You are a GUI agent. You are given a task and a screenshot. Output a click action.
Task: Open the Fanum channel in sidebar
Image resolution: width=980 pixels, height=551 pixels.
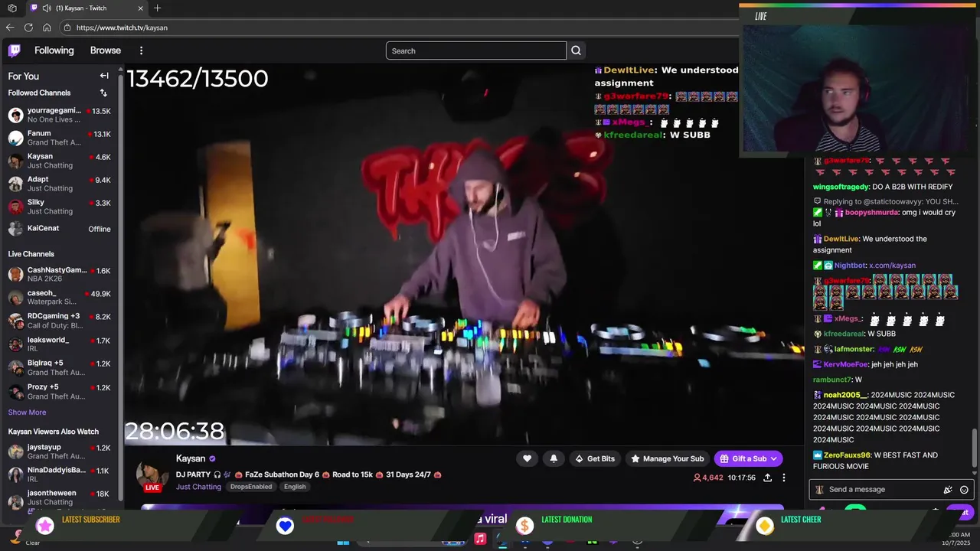tap(60, 138)
